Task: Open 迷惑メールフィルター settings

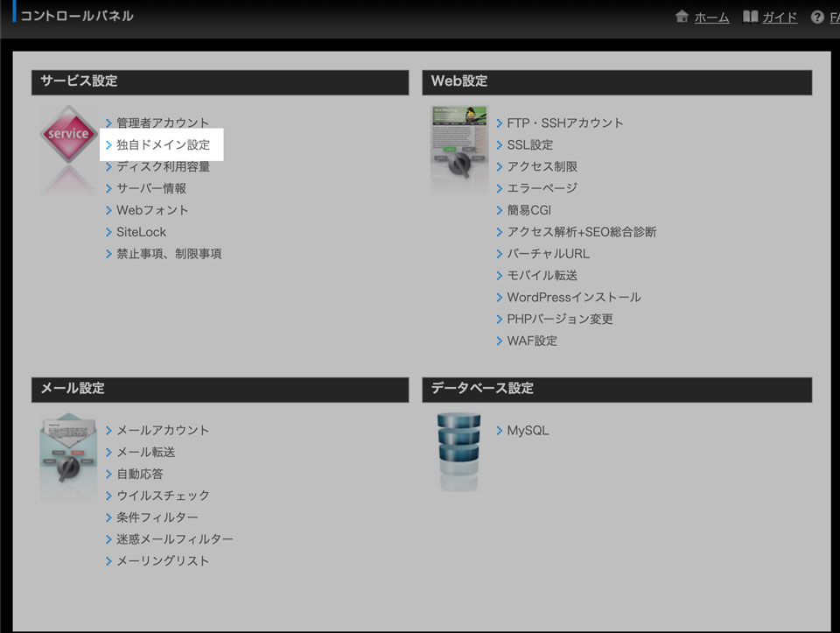Action: pyautogui.click(x=175, y=539)
